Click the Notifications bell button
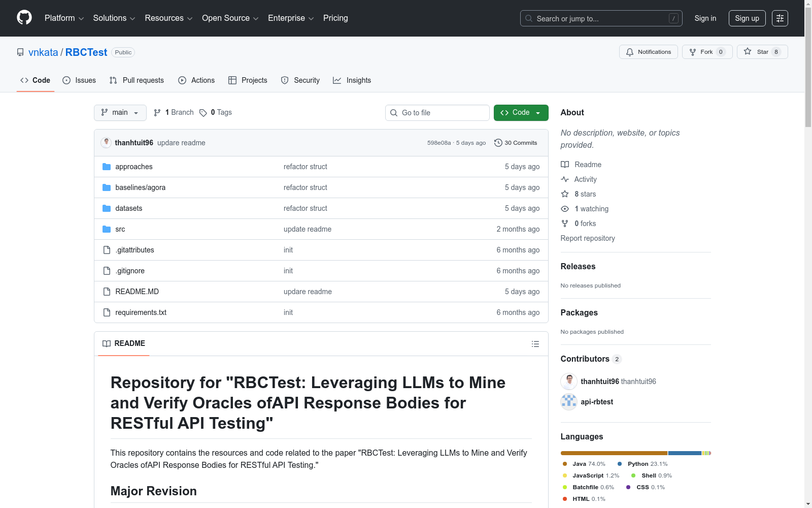Screen dimensions: 812x508 (648, 52)
